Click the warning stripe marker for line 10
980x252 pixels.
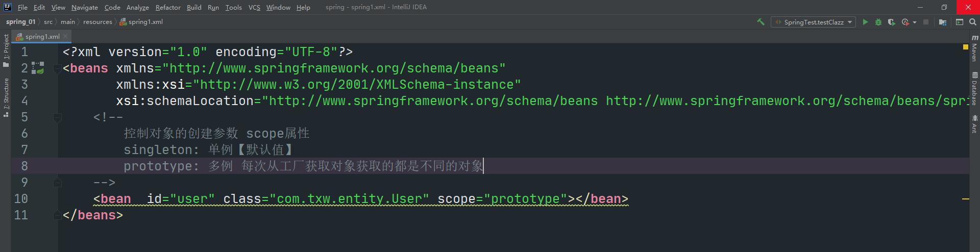coord(965,198)
